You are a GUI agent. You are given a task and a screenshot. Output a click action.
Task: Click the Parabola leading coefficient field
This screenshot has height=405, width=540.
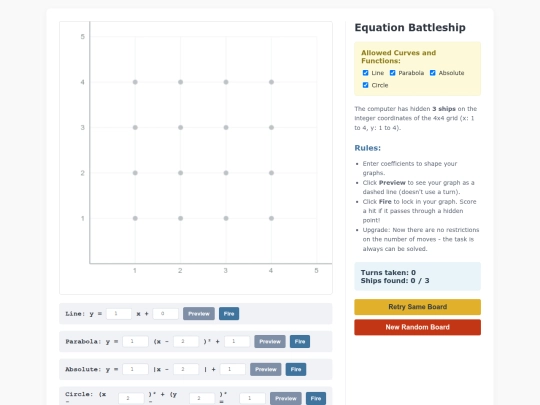pyautogui.click(x=135, y=342)
